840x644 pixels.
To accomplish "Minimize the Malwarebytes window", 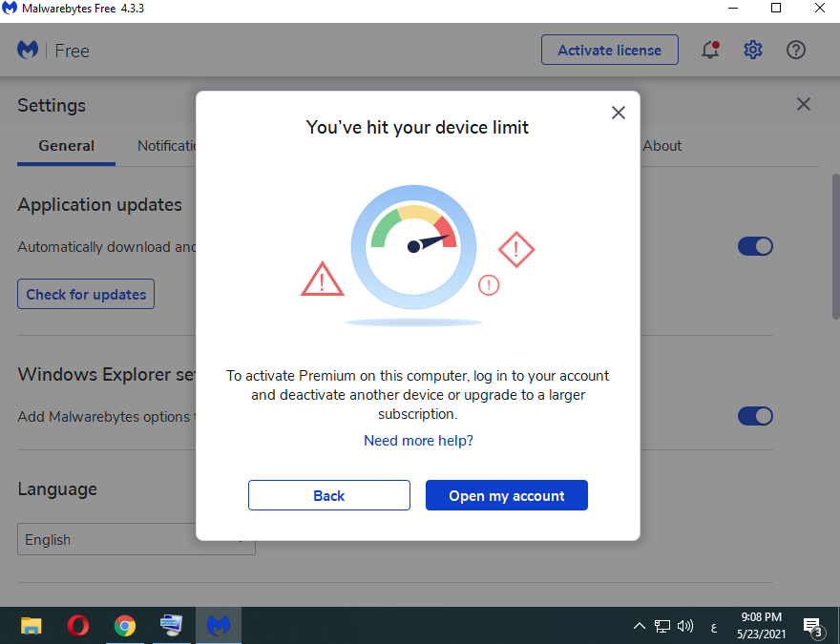I will click(733, 9).
